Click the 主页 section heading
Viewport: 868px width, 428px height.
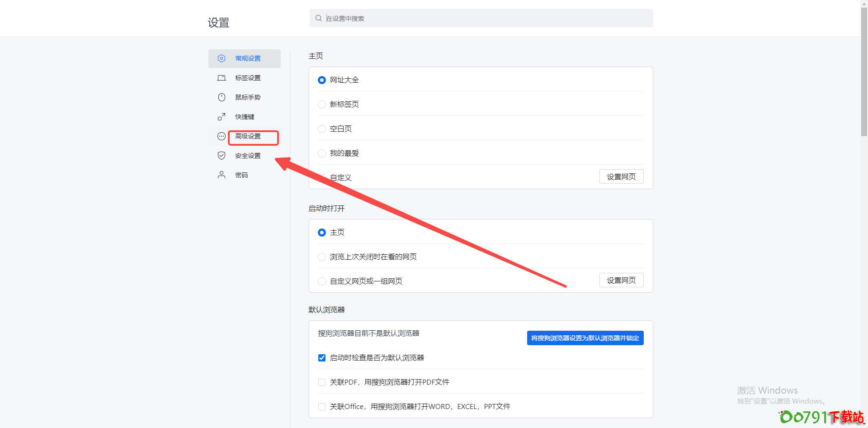coord(316,56)
